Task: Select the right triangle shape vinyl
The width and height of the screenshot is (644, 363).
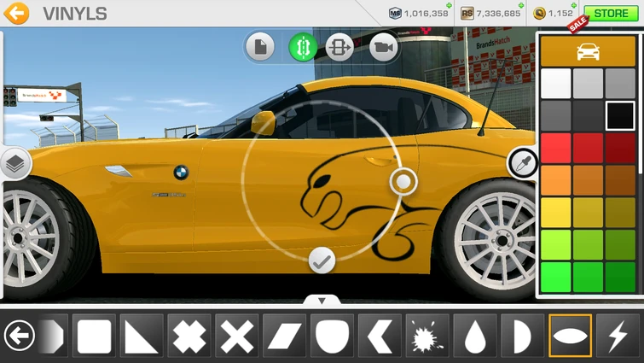Action: point(142,336)
